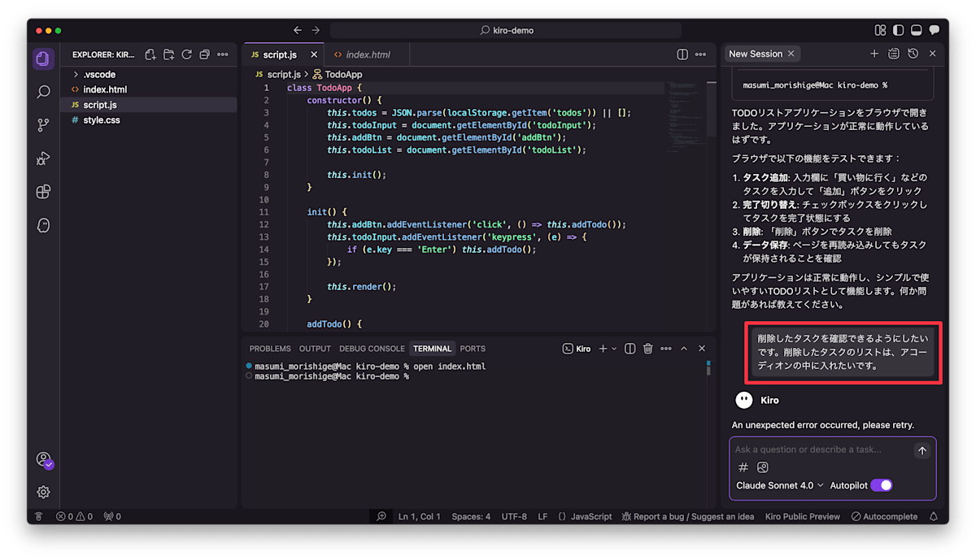Attach an image to the chat
Image resolution: width=976 pixels, height=560 pixels.
click(762, 467)
